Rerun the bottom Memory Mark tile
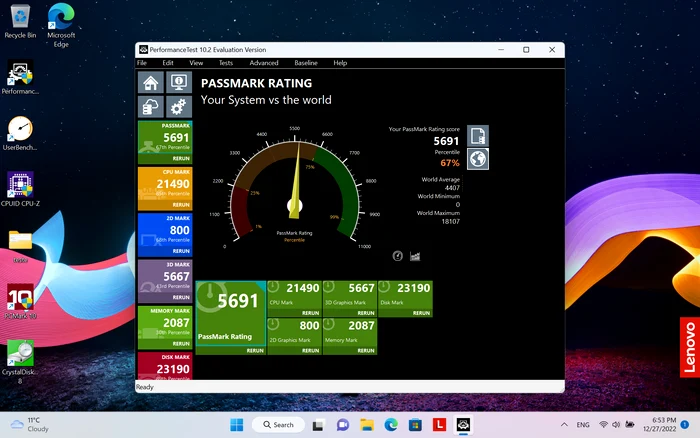Viewport: 700px width, 438px height. (366, 351)
